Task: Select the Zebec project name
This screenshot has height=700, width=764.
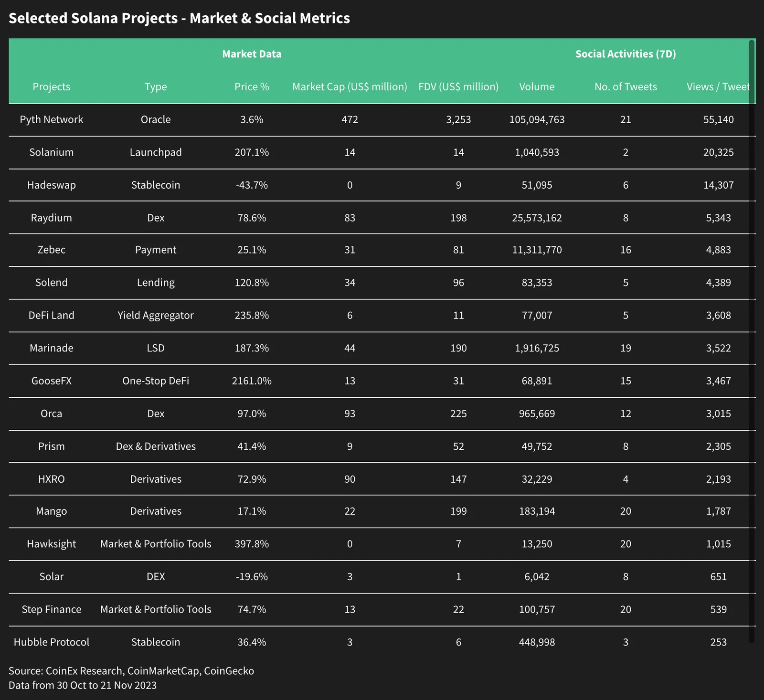Action: pyautogui.click(x=52, y=250)
